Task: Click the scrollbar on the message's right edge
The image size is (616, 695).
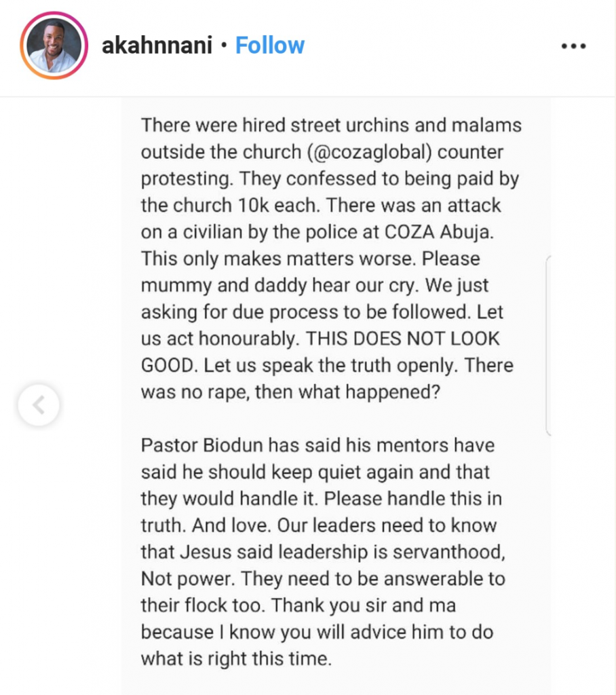Action: (547, 345)
